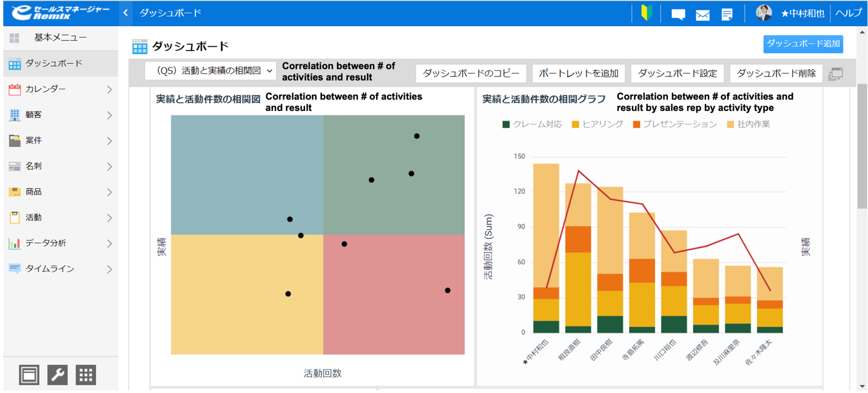Click the memo/notes icon in top bar

727,13
